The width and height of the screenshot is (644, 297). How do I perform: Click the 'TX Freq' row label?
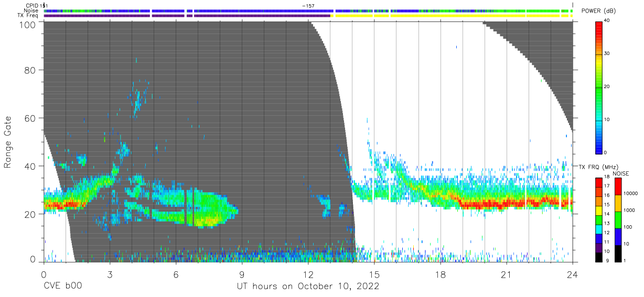(x=28, y=15)
